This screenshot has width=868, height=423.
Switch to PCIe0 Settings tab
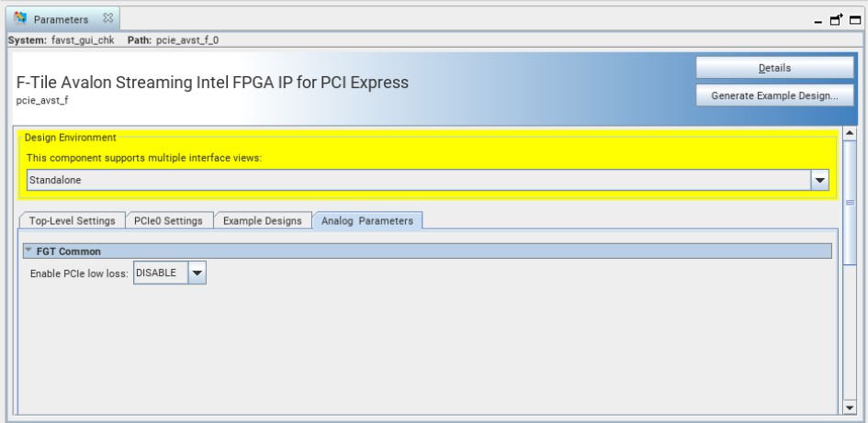168,220
